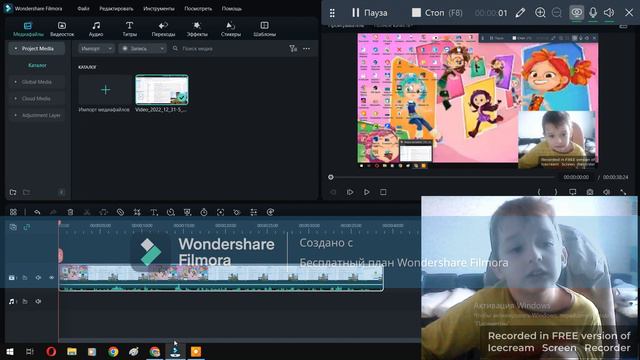
Task: Lock the audio track
Action: point(25,302)
